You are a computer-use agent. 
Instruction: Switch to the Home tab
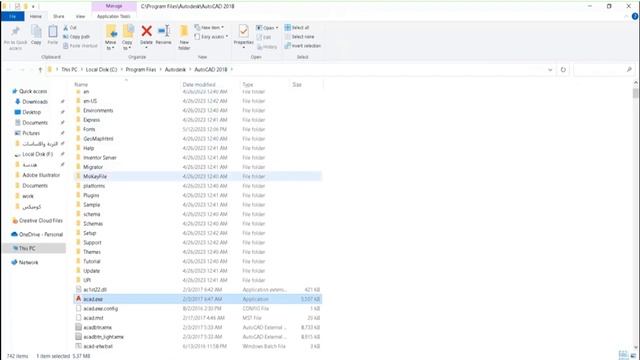click(x=36, y=16)
